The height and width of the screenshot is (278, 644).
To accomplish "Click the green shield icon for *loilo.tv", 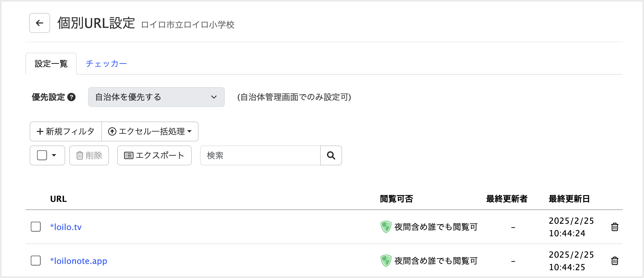I will click(386, 227).
